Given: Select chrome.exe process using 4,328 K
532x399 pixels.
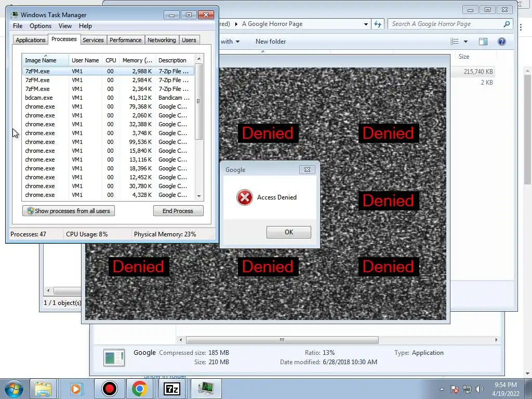Looking at the screenshot, I should point(108,195).
